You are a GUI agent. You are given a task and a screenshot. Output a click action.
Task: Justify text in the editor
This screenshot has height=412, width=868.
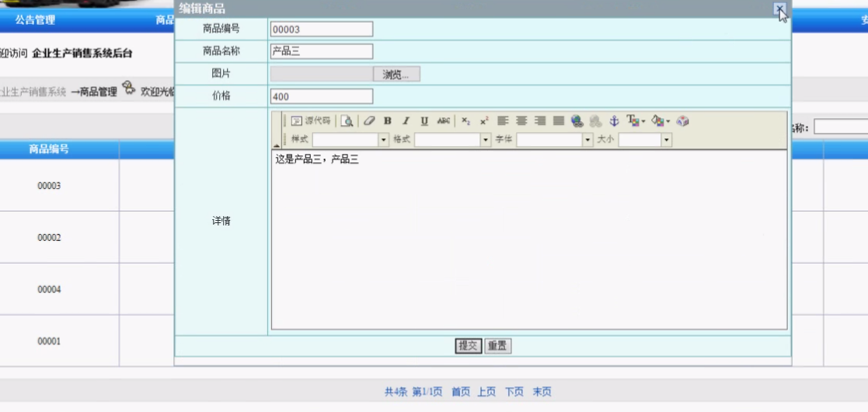pos(559,120)
